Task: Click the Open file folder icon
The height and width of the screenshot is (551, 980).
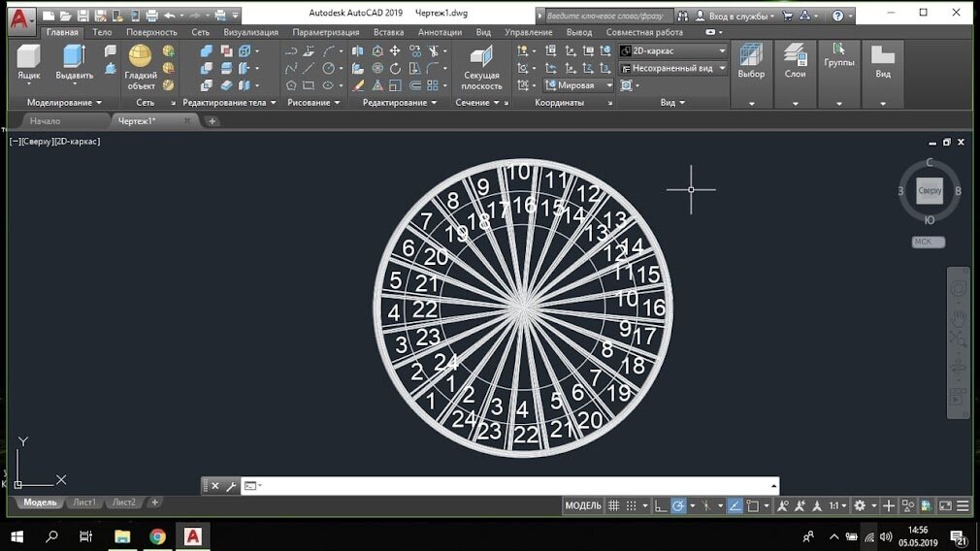Action: pyautogui.click(x=65, y=15)
